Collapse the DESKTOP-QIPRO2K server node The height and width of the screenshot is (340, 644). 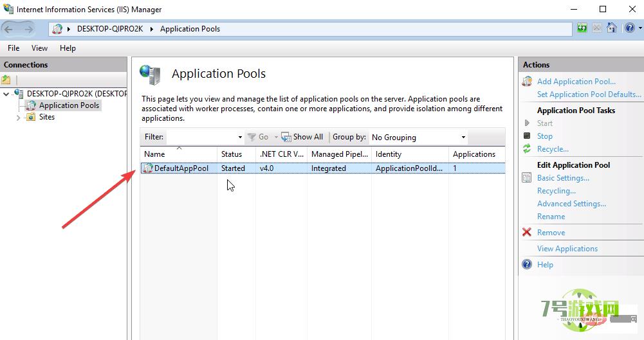click(6, 94)
